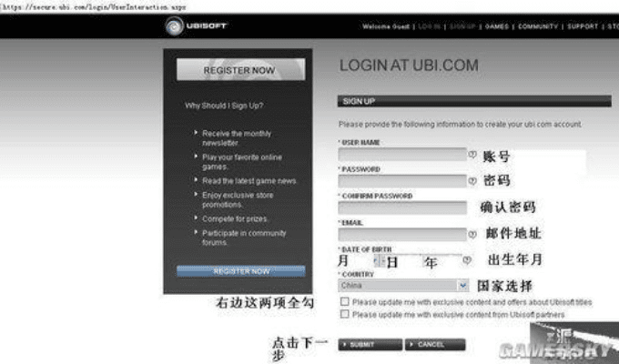
Task: Cancel the sign up form
Action: (x=435, y=344)
